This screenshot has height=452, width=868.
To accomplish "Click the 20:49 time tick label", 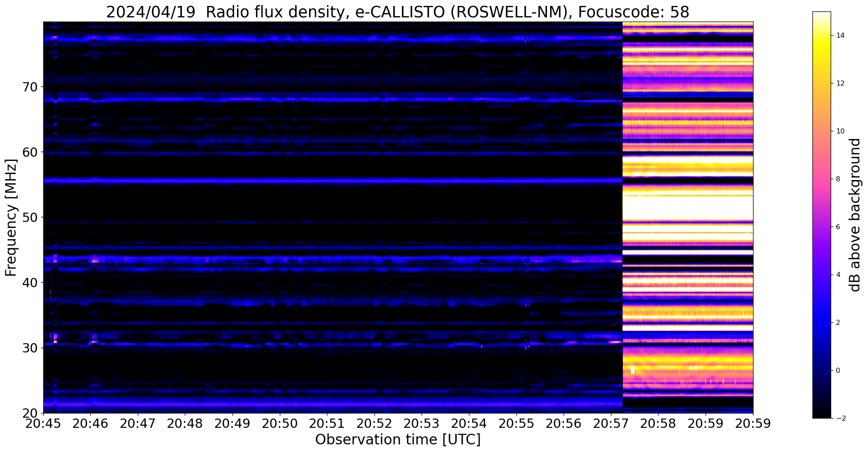I will click(232, 423).
